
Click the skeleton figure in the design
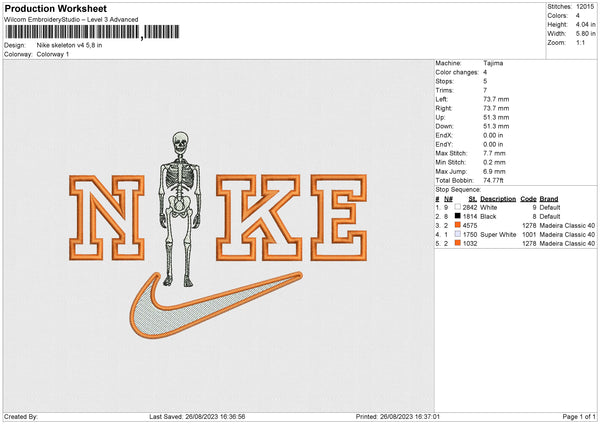[180, 209]
